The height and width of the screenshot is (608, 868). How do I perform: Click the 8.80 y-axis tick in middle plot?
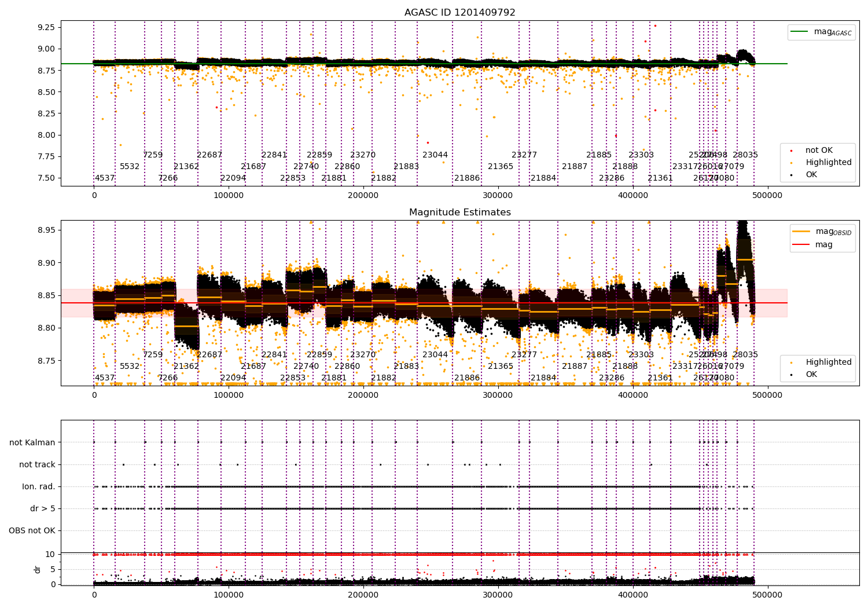point(46,328)
